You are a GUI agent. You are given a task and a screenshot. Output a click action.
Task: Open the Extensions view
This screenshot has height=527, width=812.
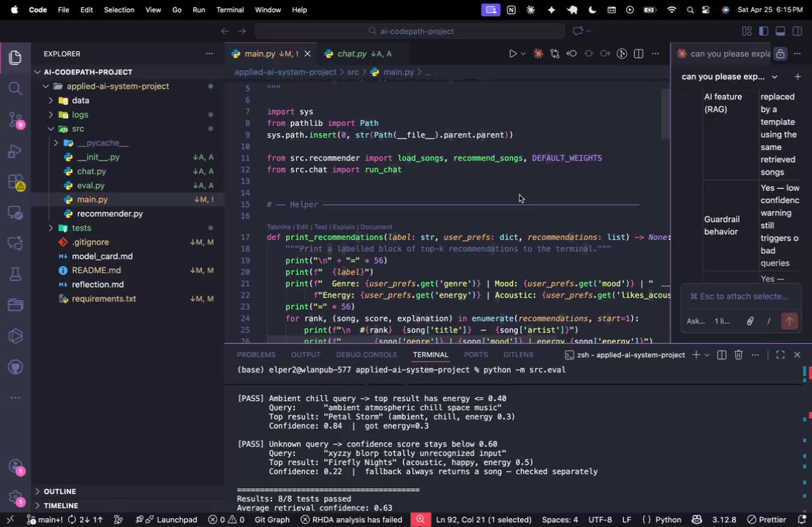(15, 182)
